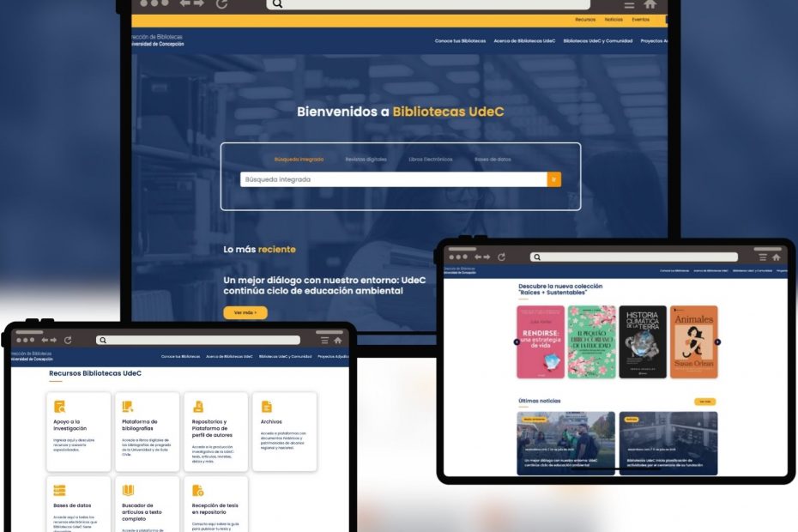Open Acerca de Bibliotecas UdeC menu on the left tablet
The image size is (798, 532).
229,356
